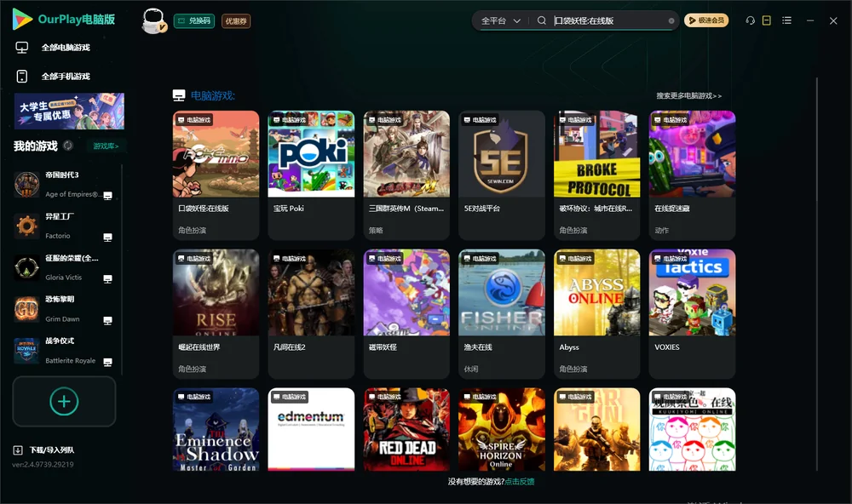Click the refresh icon next to 我的游戏
Image resolution: width=852 pixels, height=504 pixels.
click(68, 146)
